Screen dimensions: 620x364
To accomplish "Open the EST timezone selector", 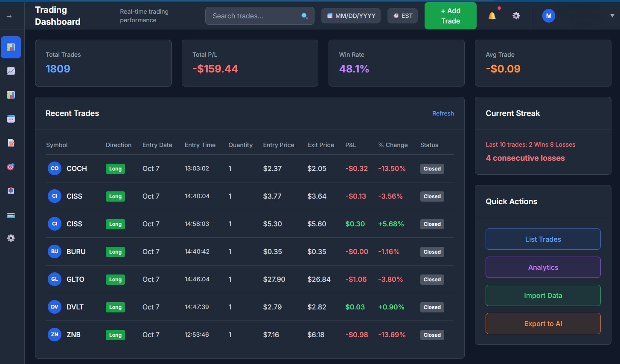I will [x=402, y=15].
